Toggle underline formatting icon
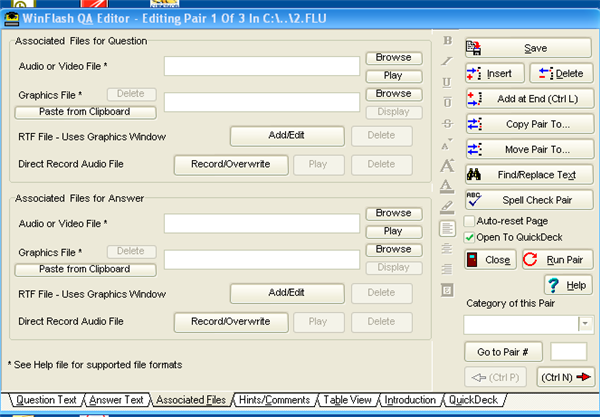The width and height of the screenshot is (600, 417). [x=447, y=82]
